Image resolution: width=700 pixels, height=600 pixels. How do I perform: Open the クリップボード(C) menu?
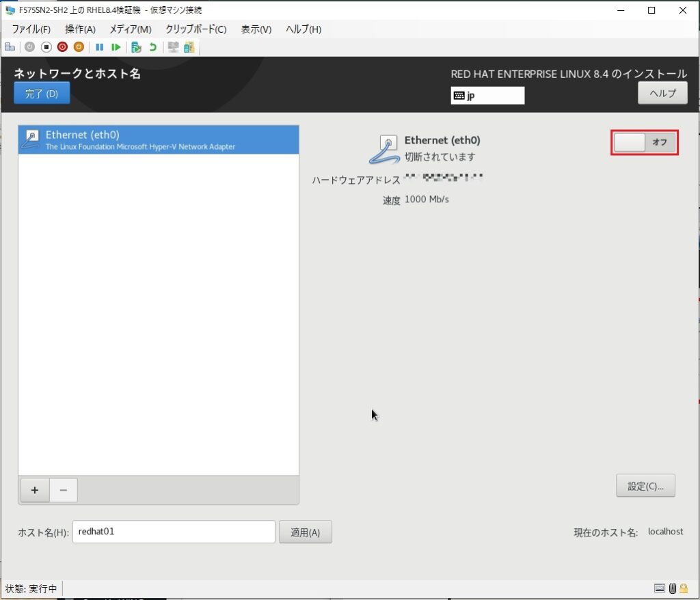196,29
